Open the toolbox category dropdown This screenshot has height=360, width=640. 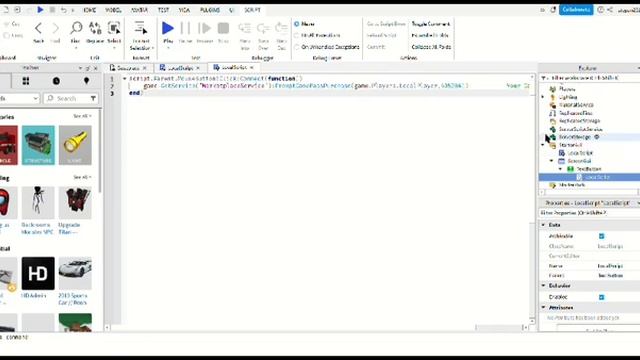click(19, 98)
